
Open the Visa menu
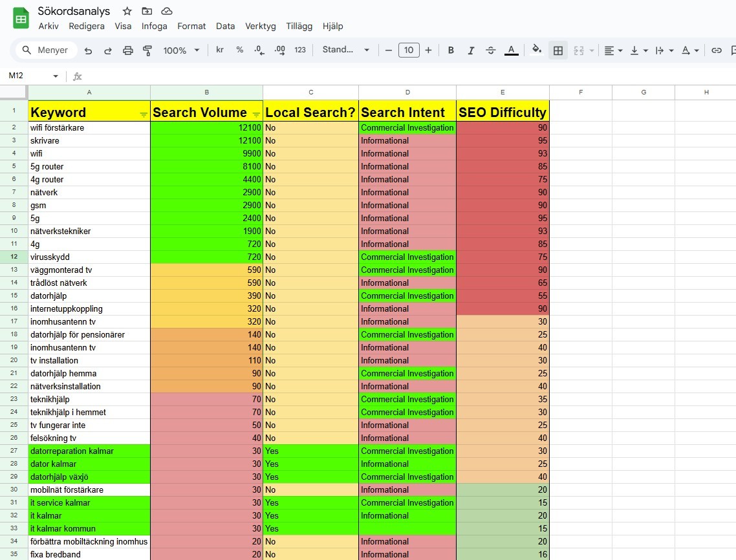click(x=123, y=27)
